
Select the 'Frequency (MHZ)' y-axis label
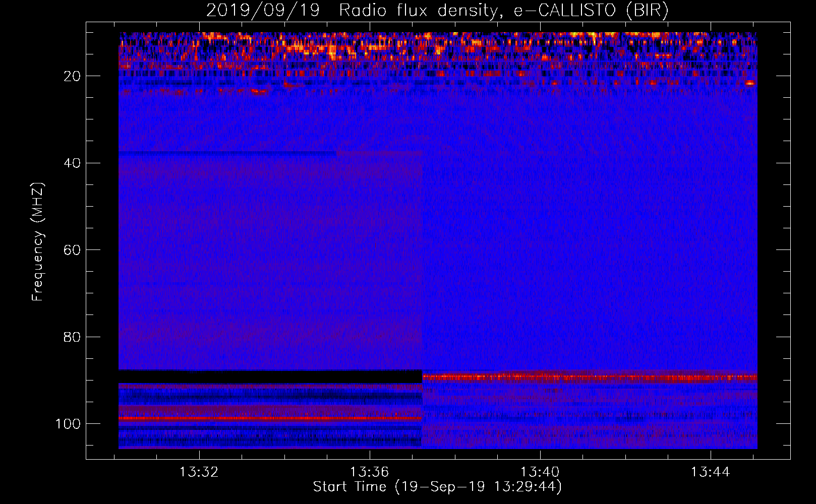[x=38, y=242]
